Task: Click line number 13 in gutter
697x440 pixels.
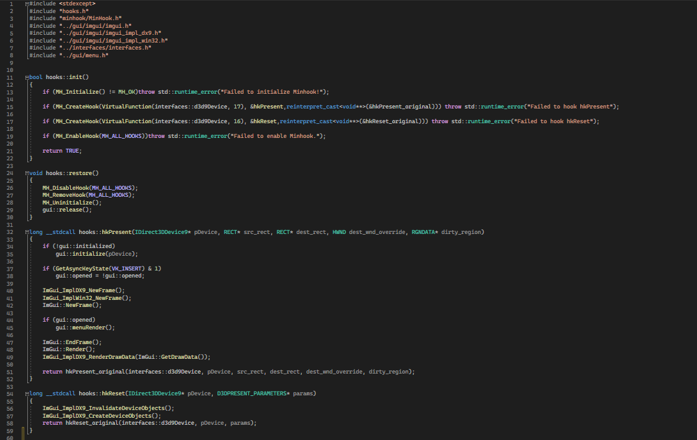Action: click(10, 92)
